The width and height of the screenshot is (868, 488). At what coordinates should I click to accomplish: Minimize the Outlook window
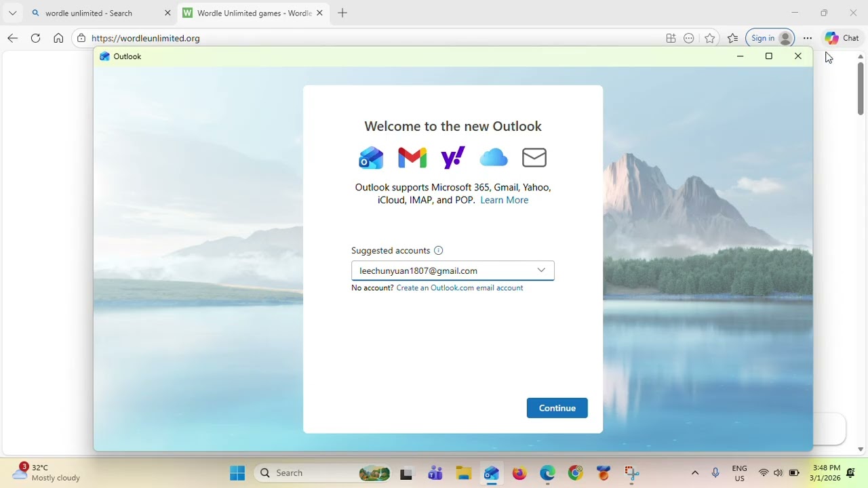tap(740, 56)
